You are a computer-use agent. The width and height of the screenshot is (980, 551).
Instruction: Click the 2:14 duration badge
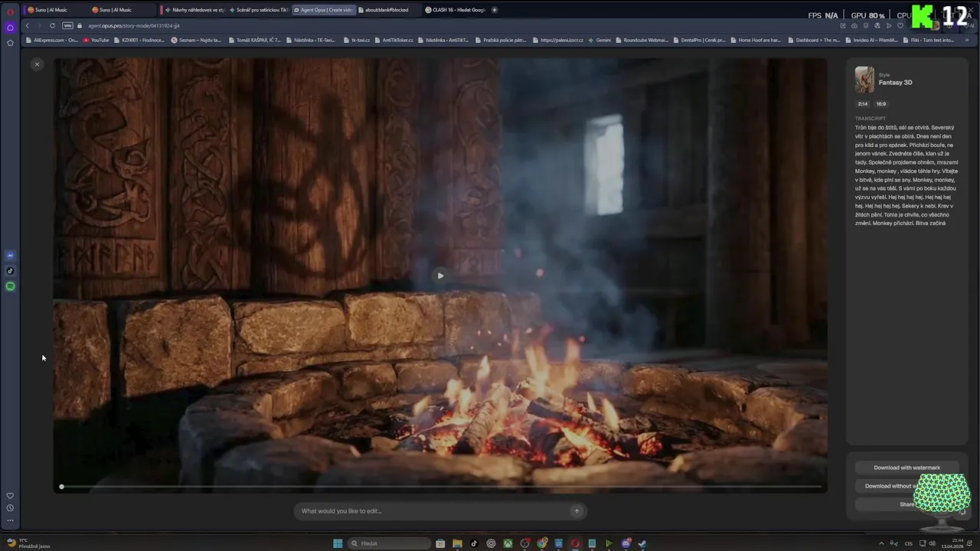pos(863,104)
